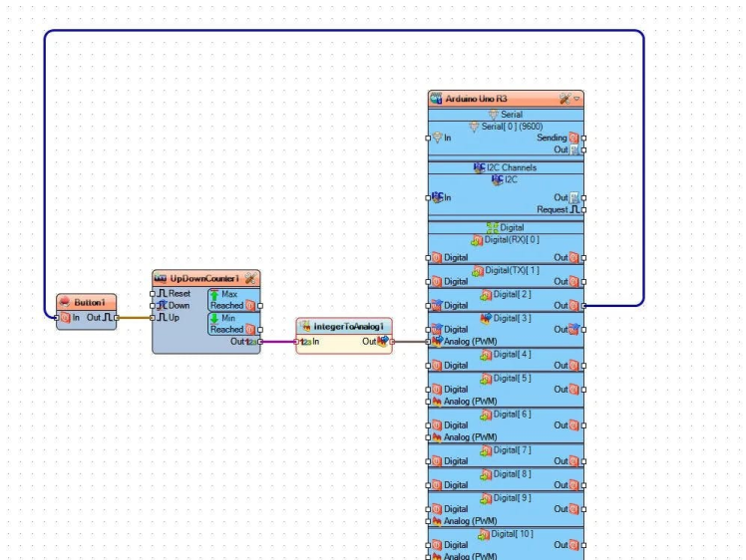746x560 pixels.
Task: Click the Arduino Uno R3 tools wrench icon
Action: coord(564,99)
